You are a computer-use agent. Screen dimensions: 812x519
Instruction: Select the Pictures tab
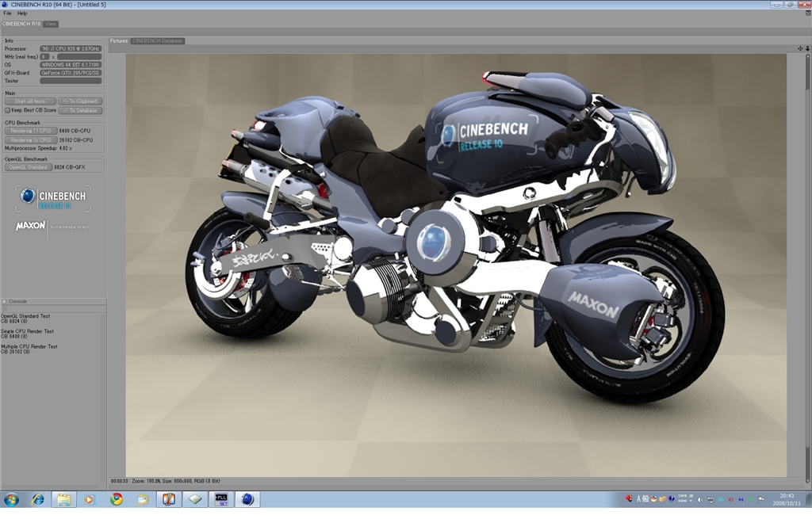coord(119,41)
